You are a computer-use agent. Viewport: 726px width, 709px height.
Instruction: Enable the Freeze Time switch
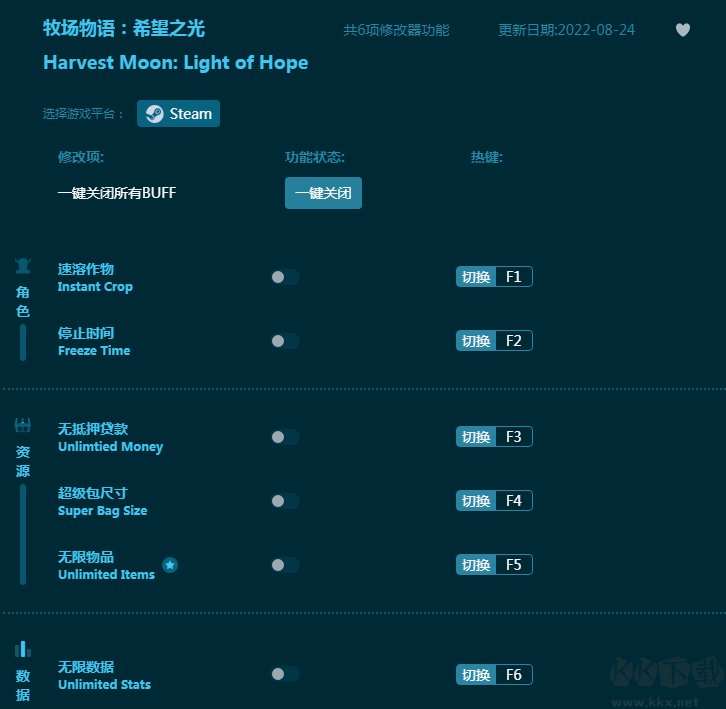pos(285,341)
